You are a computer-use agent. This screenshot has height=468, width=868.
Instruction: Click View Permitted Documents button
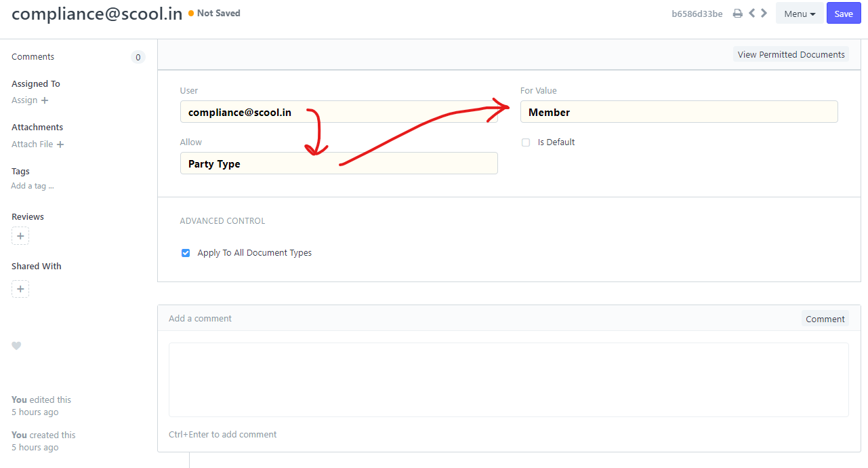[791, 54]
